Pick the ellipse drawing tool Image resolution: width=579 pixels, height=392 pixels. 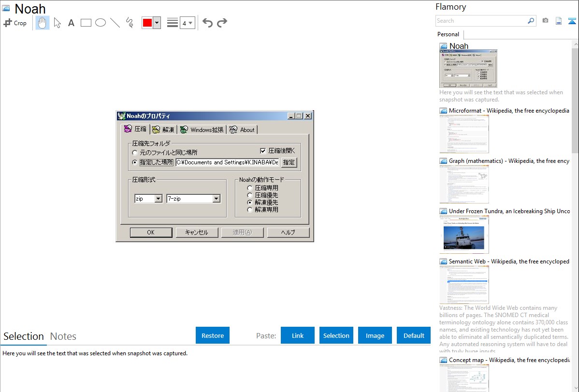[101, 23]
